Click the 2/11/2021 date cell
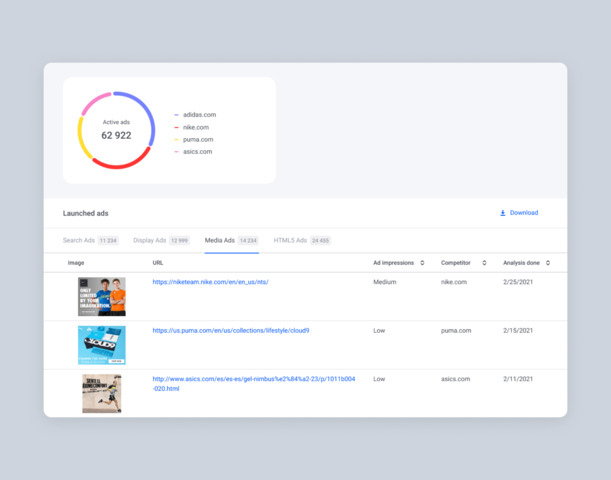This screenshot has height=480, width=611. tap(518, 379)
